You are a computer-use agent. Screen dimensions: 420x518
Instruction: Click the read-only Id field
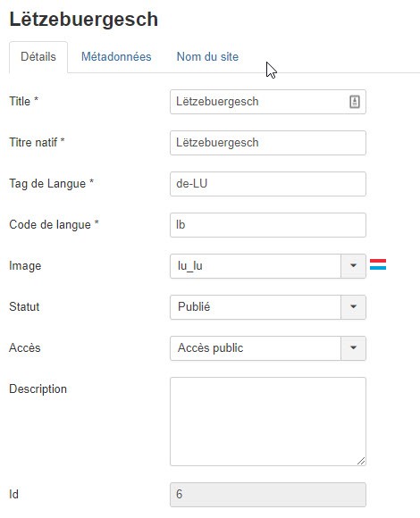tap(268, 495)
